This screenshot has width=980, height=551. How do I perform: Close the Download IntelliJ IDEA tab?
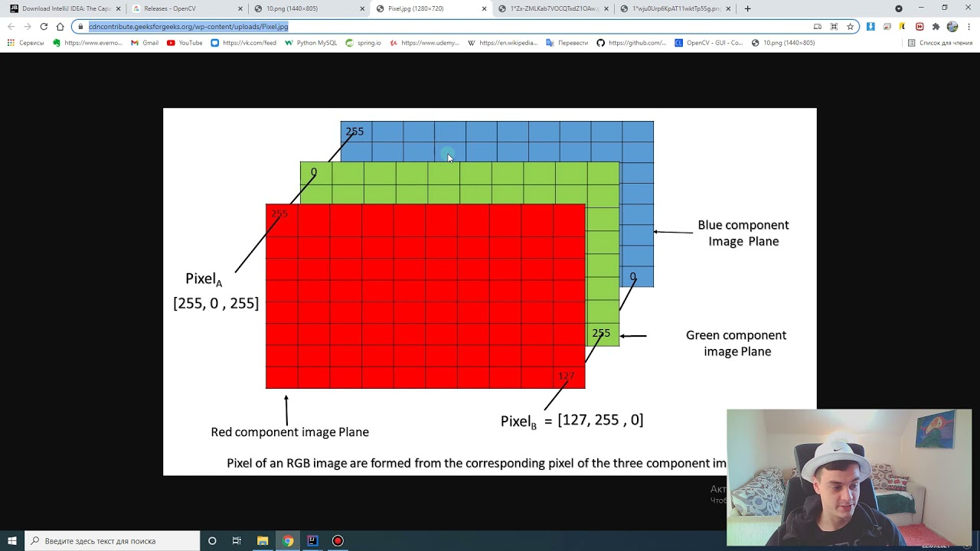point(119,8)
